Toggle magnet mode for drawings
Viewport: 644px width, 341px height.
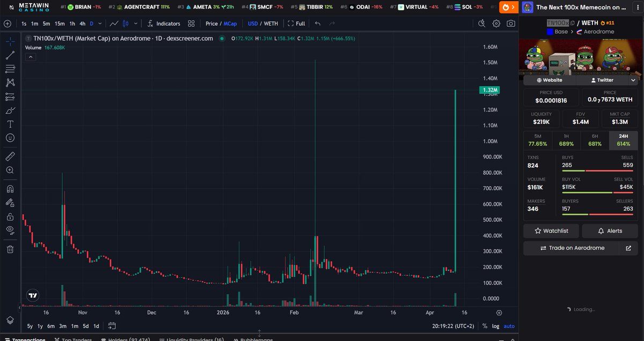(x=10, y=189)
